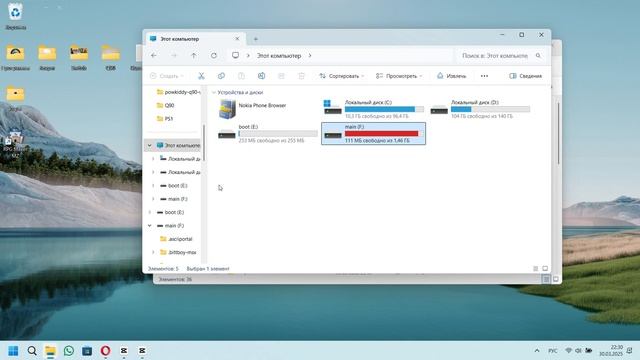Open taskbar Search

(x=32, y=351)
